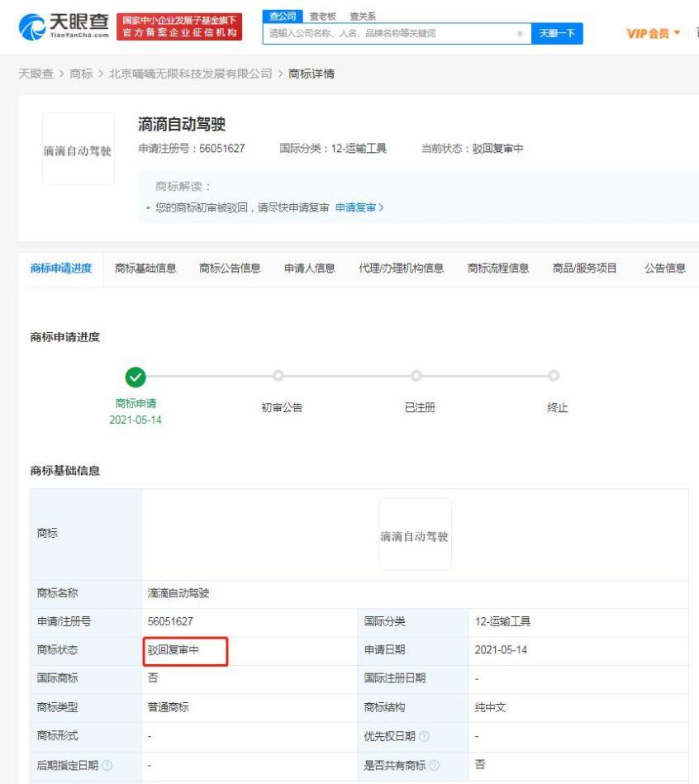This screenshot has width=699, height=784.
Task: Click the 国际分类：12-运输工具 header text
Action: (333, 149)
